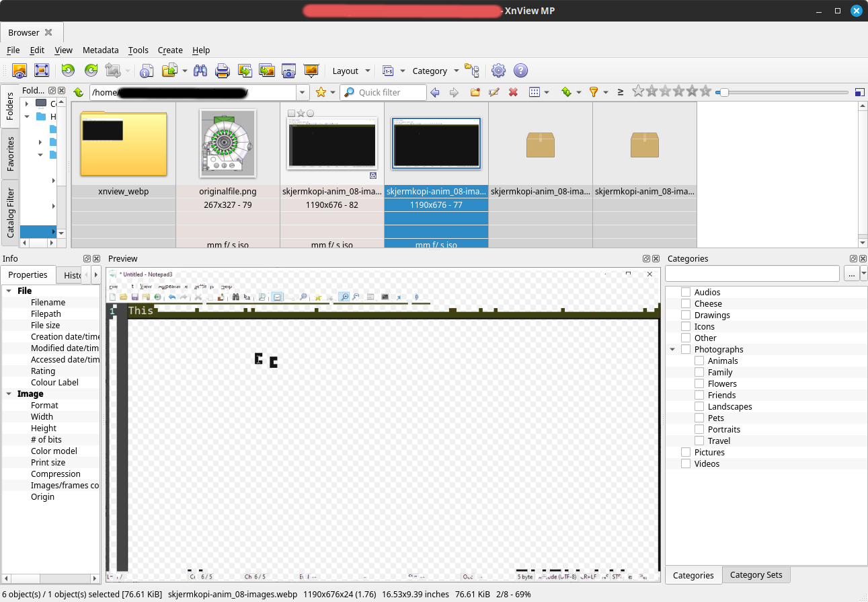Go to parent folder with green up arrow
868x602 pixels.
pyautogui.click(x=79, y=92)
